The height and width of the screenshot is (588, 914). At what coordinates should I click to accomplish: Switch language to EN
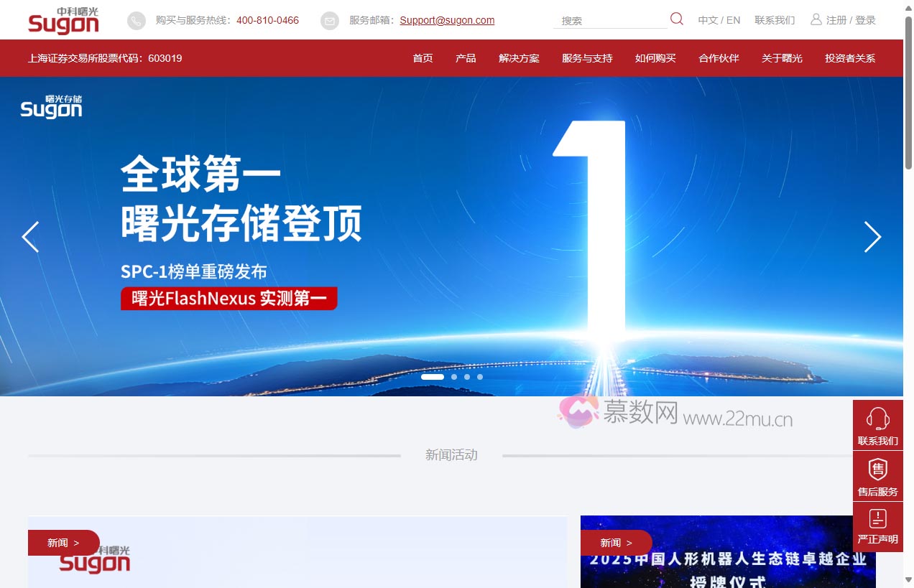734,20
